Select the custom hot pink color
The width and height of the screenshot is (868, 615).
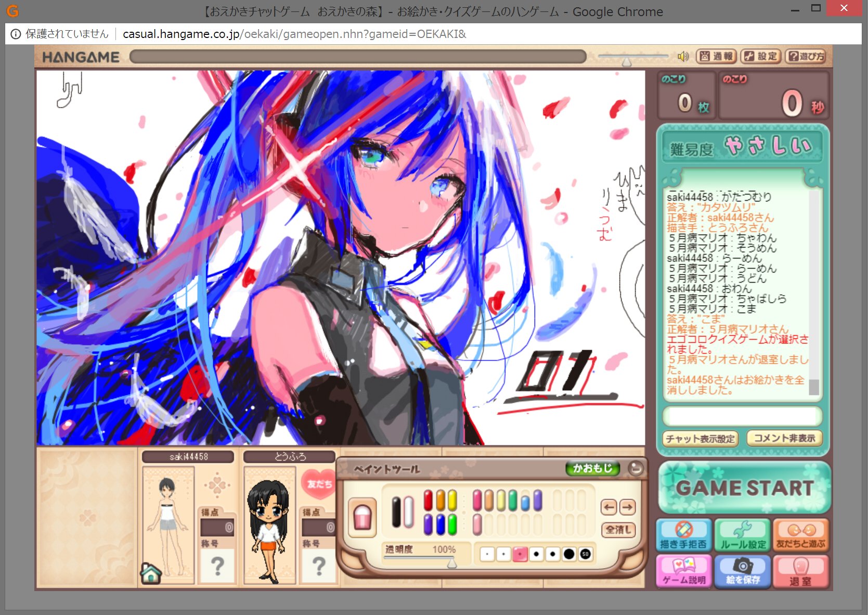pos(477,501)
